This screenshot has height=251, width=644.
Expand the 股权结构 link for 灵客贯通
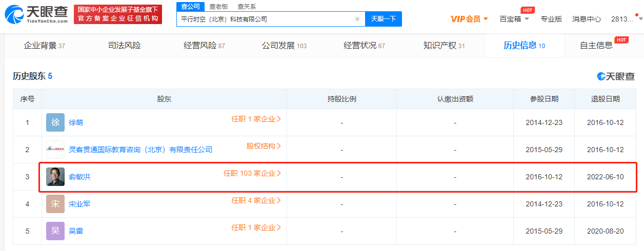[x=264, y=146]
